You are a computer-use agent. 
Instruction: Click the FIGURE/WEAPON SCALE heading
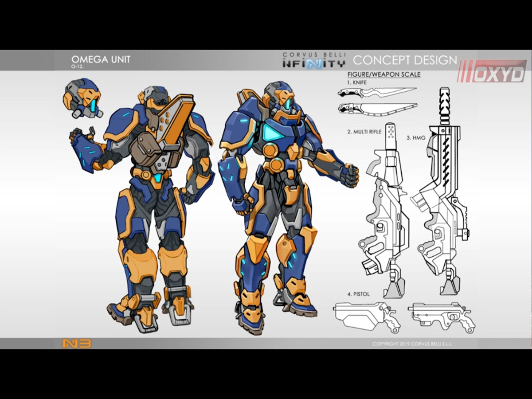coord(384,74)
